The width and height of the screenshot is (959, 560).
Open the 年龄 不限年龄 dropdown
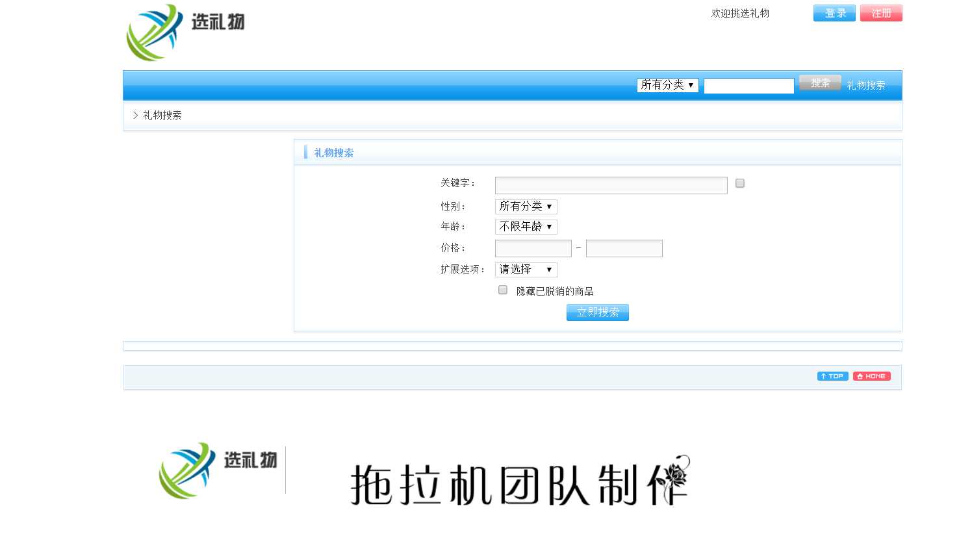click(x=526, y=227)
